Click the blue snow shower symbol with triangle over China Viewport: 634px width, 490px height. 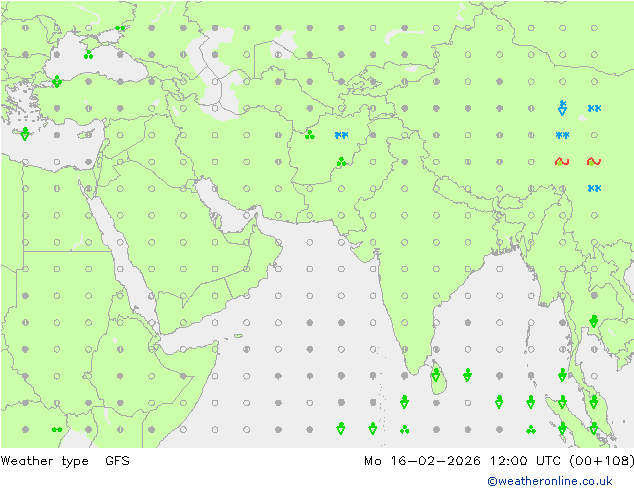click(x=562, y=108)
